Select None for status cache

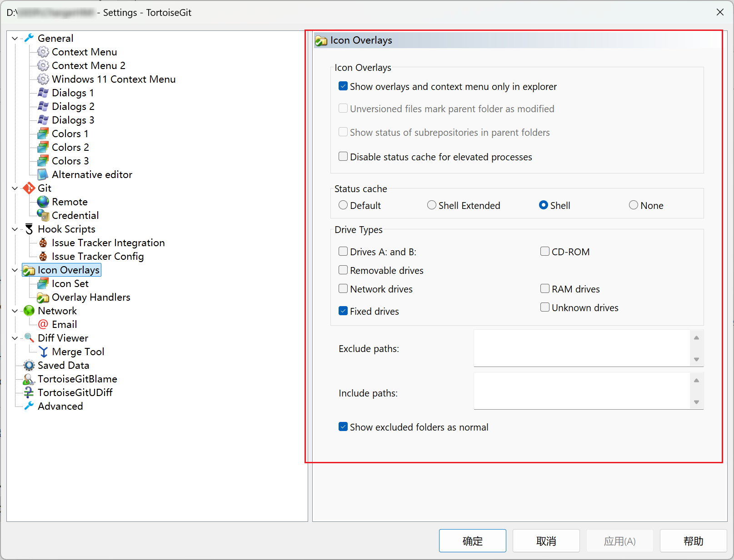point(634,205)
